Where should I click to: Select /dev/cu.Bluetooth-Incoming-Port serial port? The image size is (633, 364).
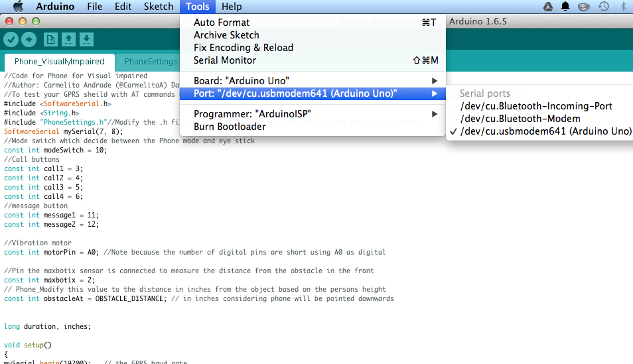[x=539, y=106]
